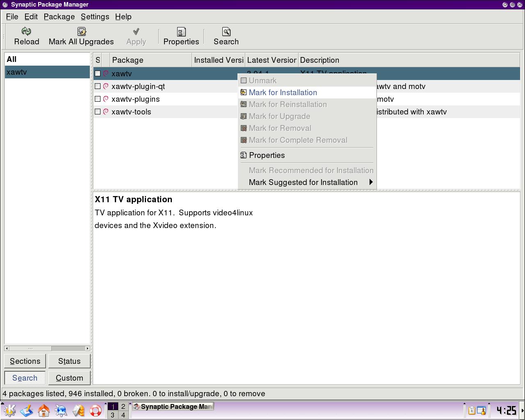This screenshot has height=420, width=525.
Task: Click the Synaptic window menu icon in titlebar
Action: point(5,5)
